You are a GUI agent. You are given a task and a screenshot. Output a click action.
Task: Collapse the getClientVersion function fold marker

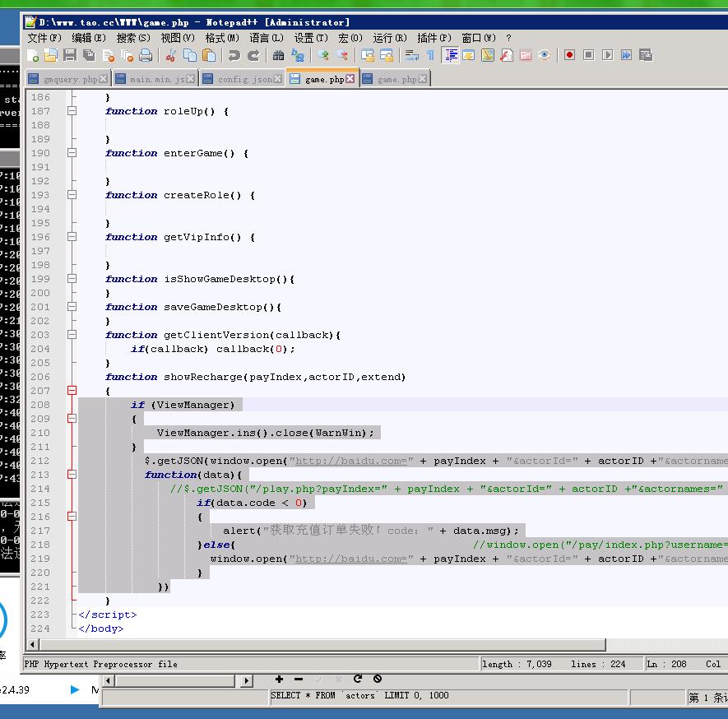click(72, 335)
